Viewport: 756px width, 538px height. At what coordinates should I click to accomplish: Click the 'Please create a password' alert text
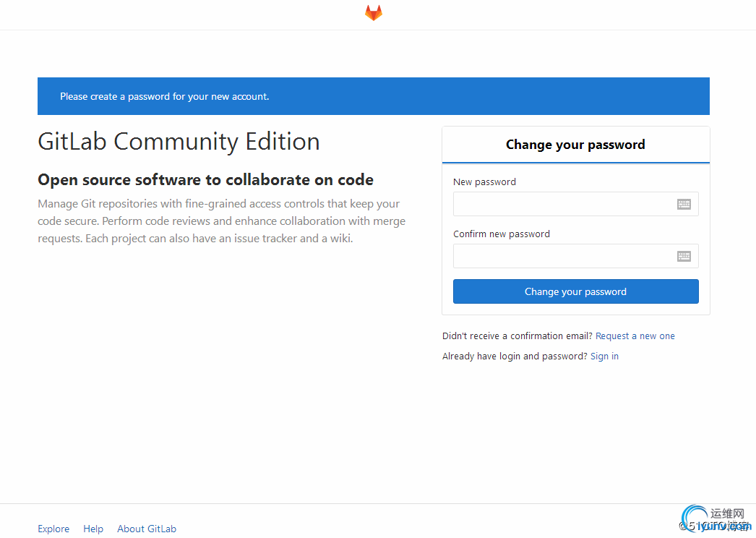pos(164,96)
